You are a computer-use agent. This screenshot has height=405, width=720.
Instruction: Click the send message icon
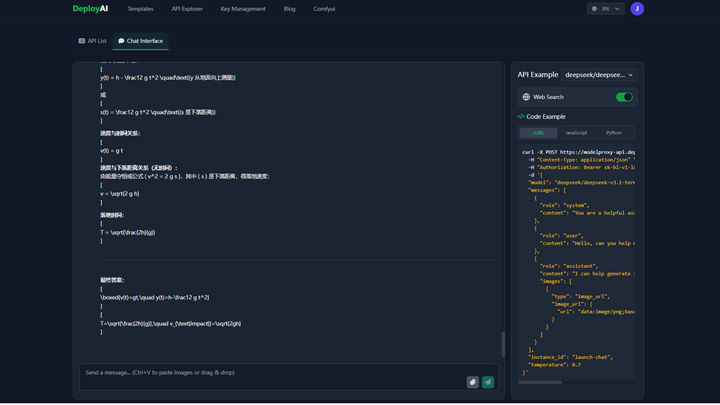(x=488, y=382)
